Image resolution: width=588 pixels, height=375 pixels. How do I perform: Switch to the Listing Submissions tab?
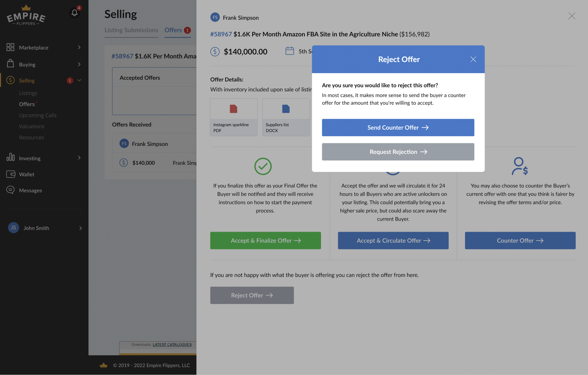[x=131, y=30]
